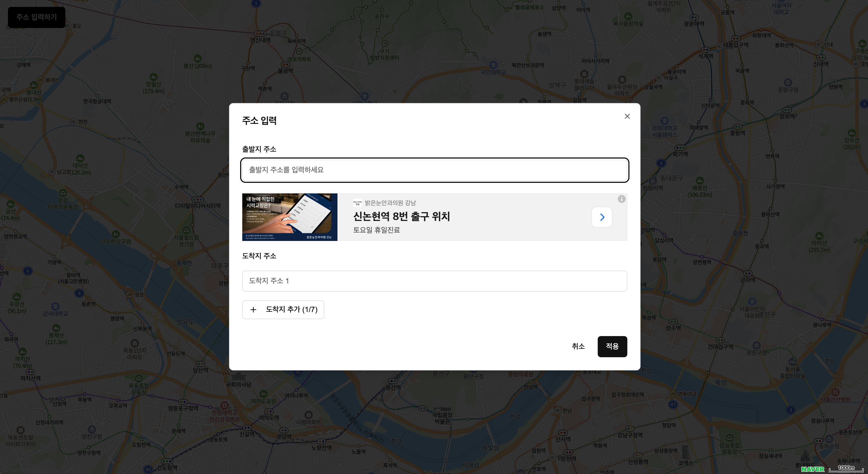Image resolution: width=868 pixels, height=474 pixels.
Task: Click the NAVER logo on the map
Action: click(x=812, y=469)
